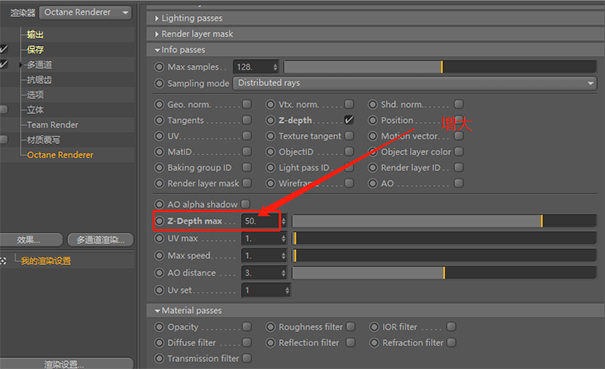Adjust the Z-Depth max slider
Viewport: 605px width, 369px height.
coord(444,221)
